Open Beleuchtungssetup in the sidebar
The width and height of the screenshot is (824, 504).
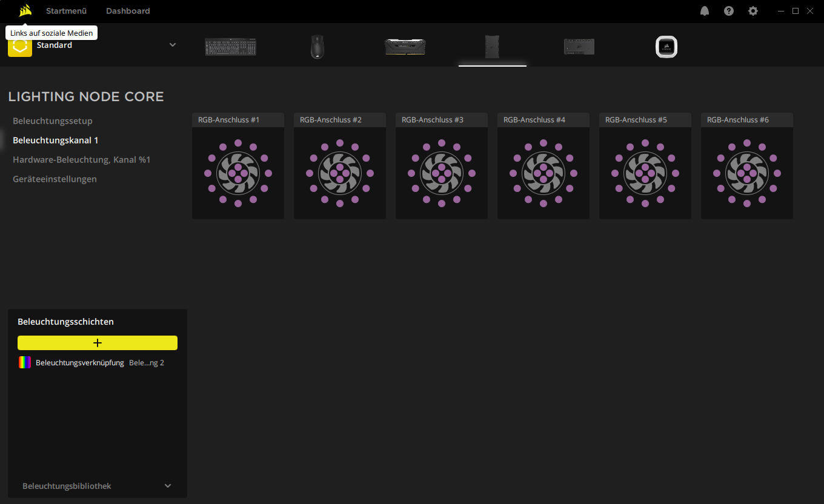click(53, 121)
